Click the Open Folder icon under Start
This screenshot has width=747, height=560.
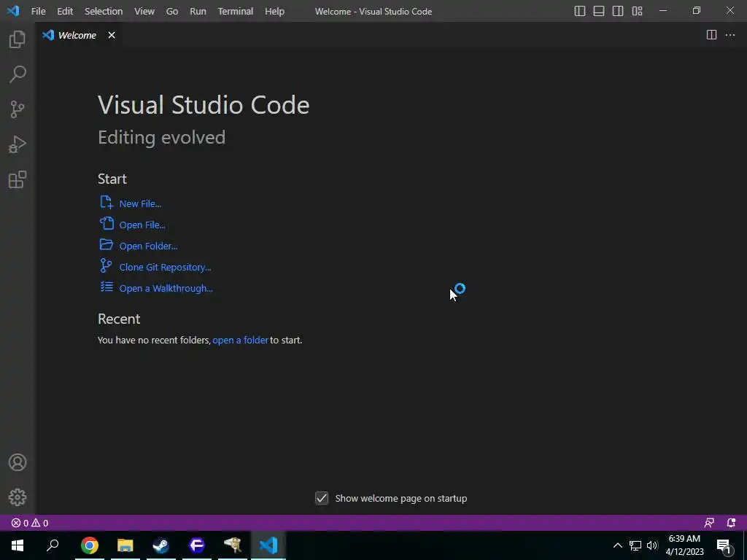107,244
